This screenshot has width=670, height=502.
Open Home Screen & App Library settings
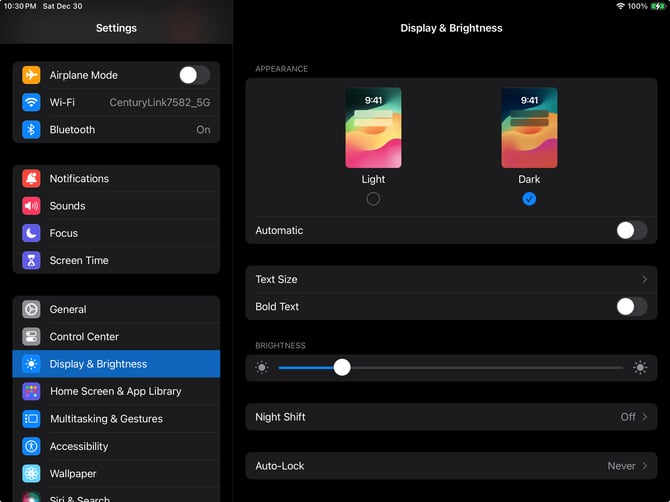click(x=115, y=391)
